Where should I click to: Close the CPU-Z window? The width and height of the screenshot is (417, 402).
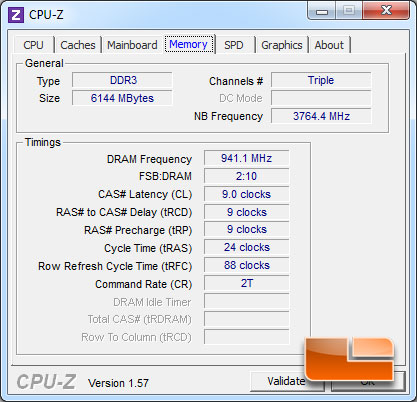[x=386, y=11]
